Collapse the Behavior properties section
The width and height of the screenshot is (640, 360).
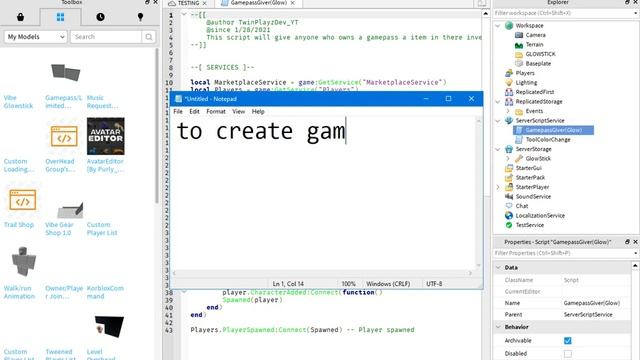pos(498,327)
